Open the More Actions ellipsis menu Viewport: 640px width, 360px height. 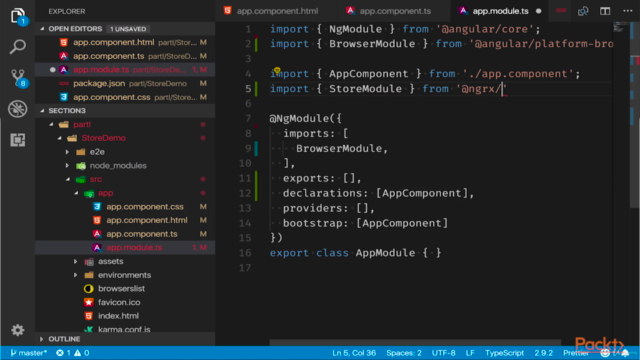pyautogui.click(x=627, y=11)
